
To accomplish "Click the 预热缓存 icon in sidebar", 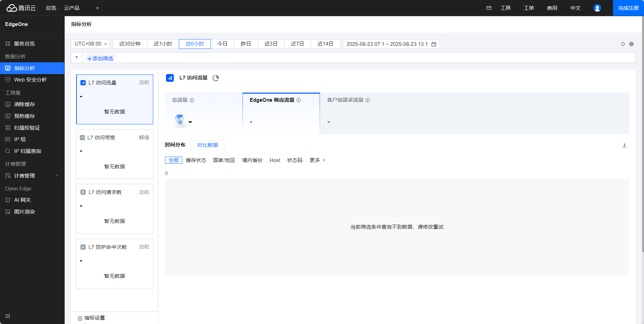I will [x=8, y=116].
